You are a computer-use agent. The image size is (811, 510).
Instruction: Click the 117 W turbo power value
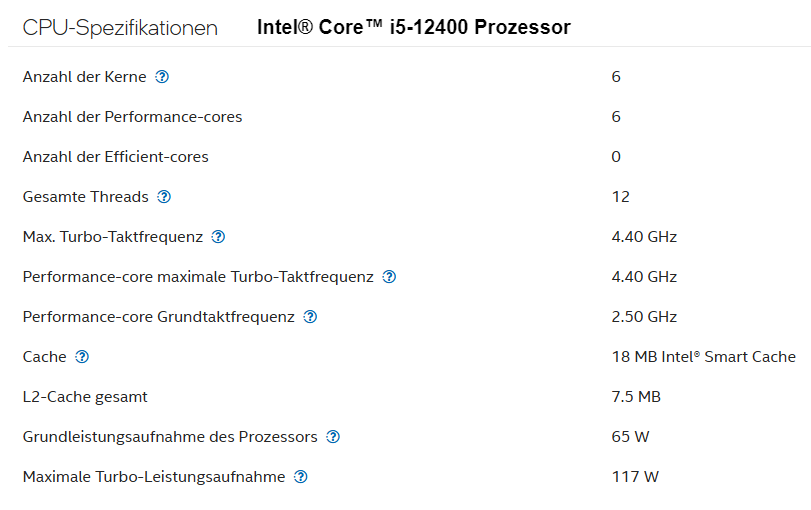click(x=635, y=476)
